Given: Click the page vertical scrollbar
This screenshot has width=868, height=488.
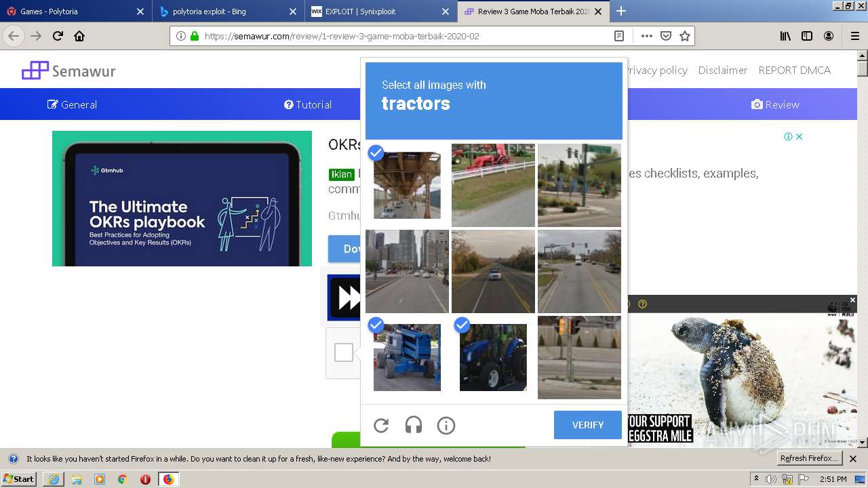Looking at the screenshot, I should coord(863,249).
